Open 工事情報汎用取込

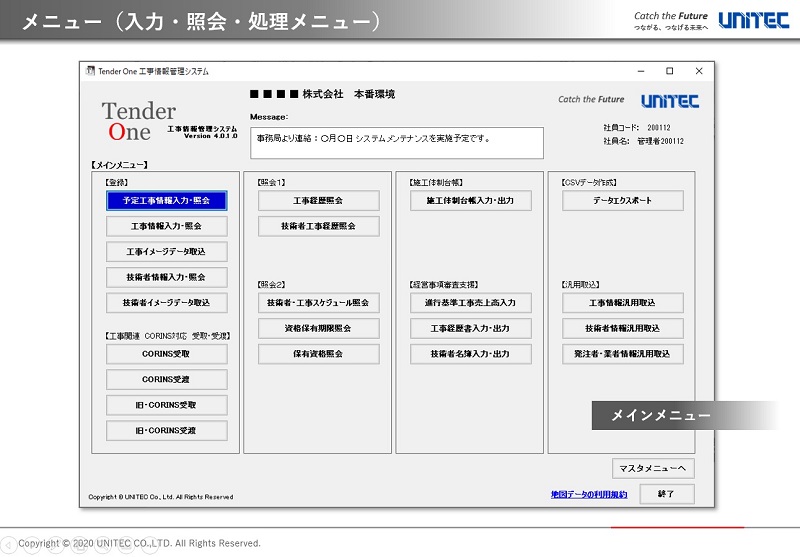click(622, 302)
